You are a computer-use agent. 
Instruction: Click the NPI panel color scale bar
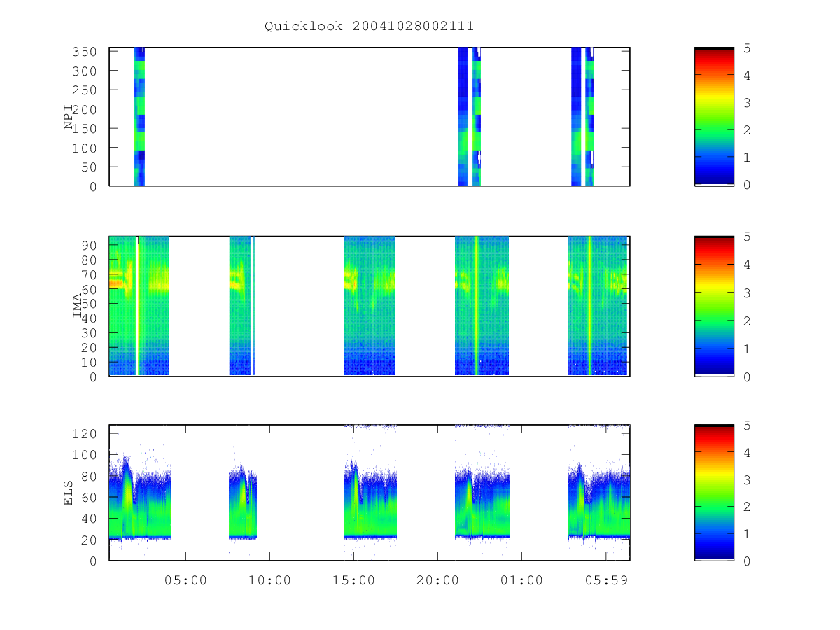pos(714,117)
